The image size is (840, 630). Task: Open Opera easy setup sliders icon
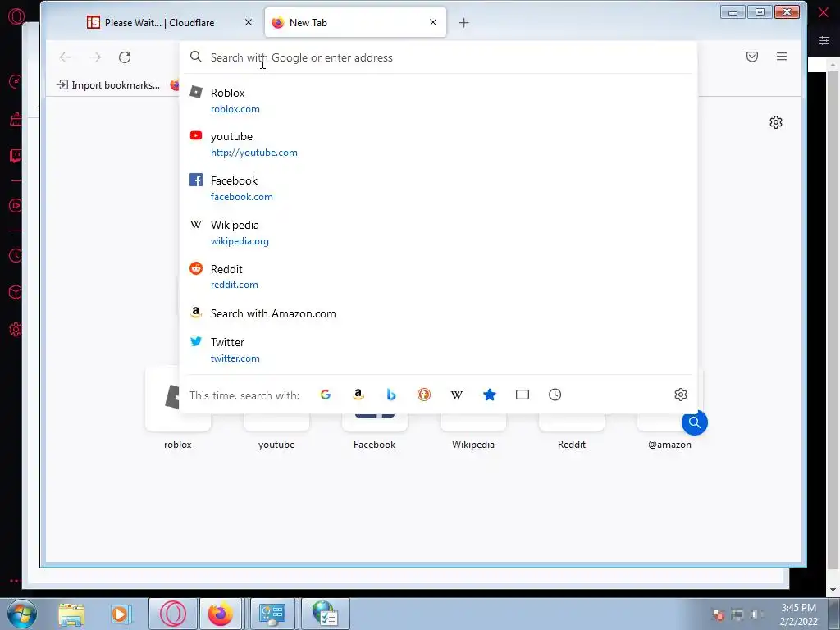[824, 40]
